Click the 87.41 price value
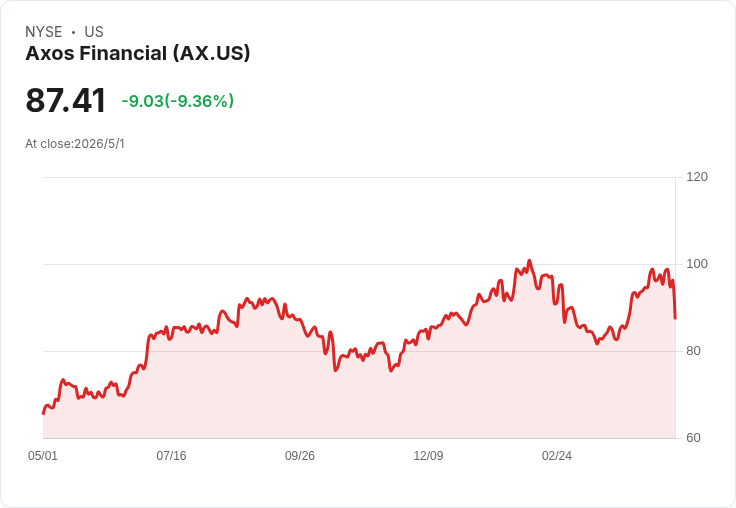The height and width of the screenshot is (508, 736). point(66,100)
